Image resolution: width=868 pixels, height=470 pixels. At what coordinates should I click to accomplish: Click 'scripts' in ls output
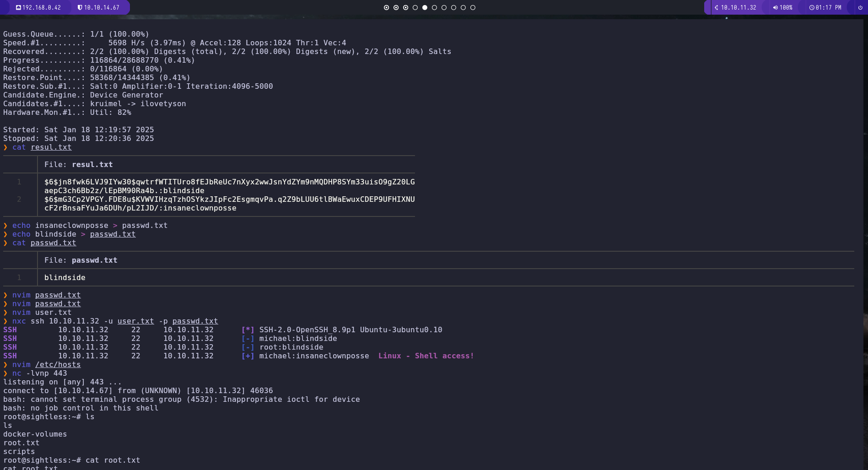coord(19,452)
